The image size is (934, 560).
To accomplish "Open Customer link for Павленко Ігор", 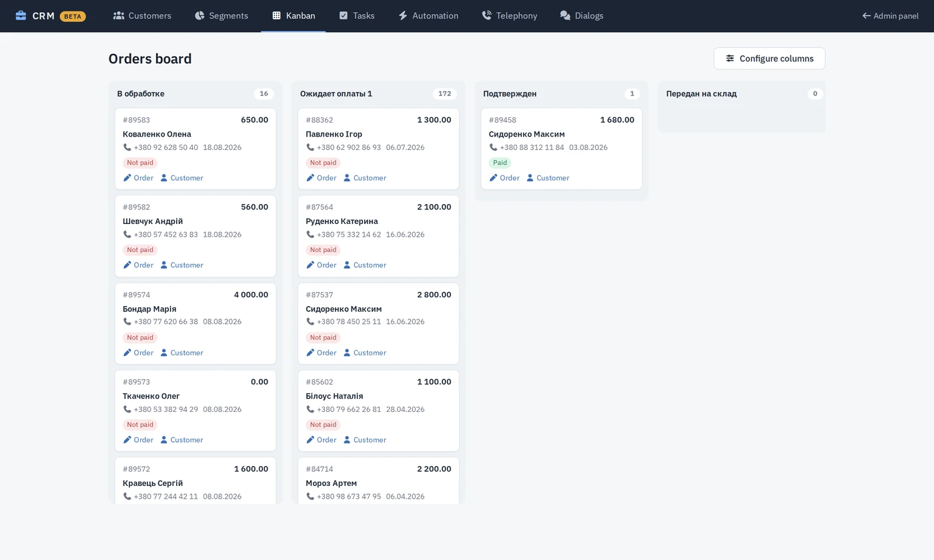I will point(364,178).
